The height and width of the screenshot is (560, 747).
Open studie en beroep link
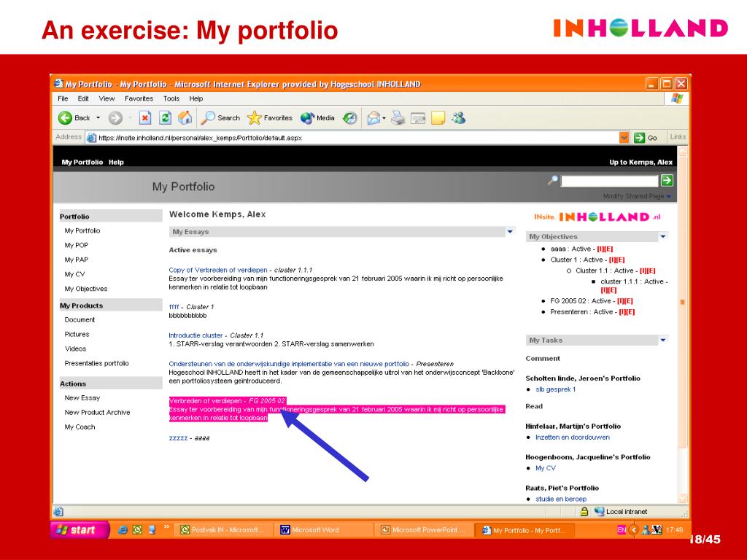[x=561, y=499]
